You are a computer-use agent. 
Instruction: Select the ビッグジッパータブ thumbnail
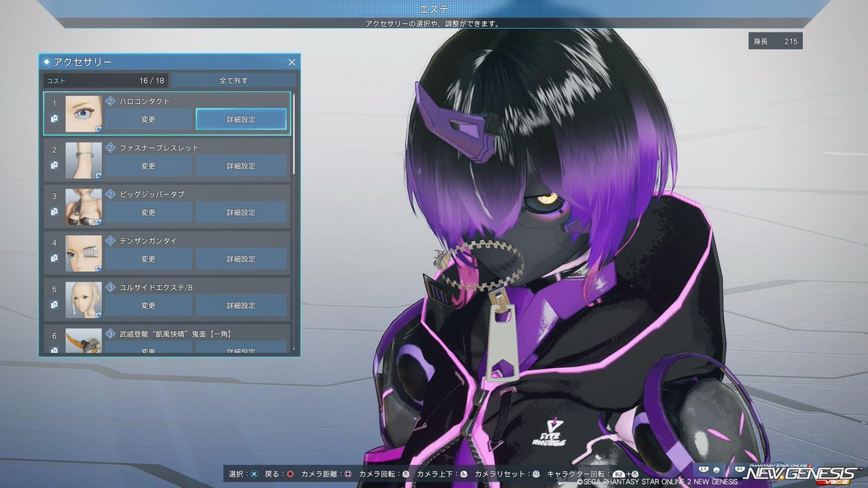click(x=84, y=207)
